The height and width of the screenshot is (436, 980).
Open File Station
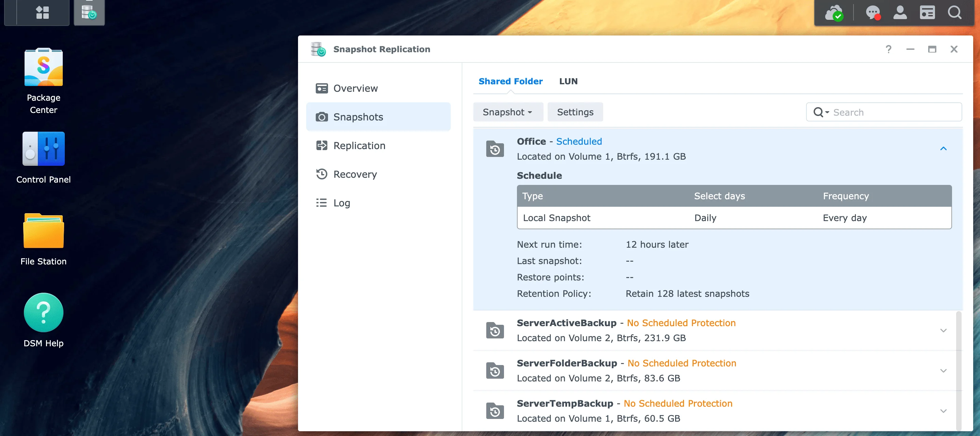click(43, 230)
